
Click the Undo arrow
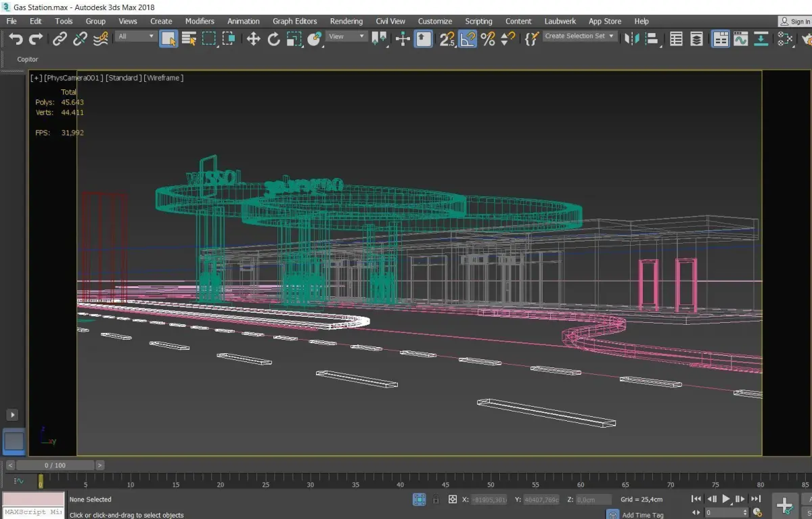(16, 39)
